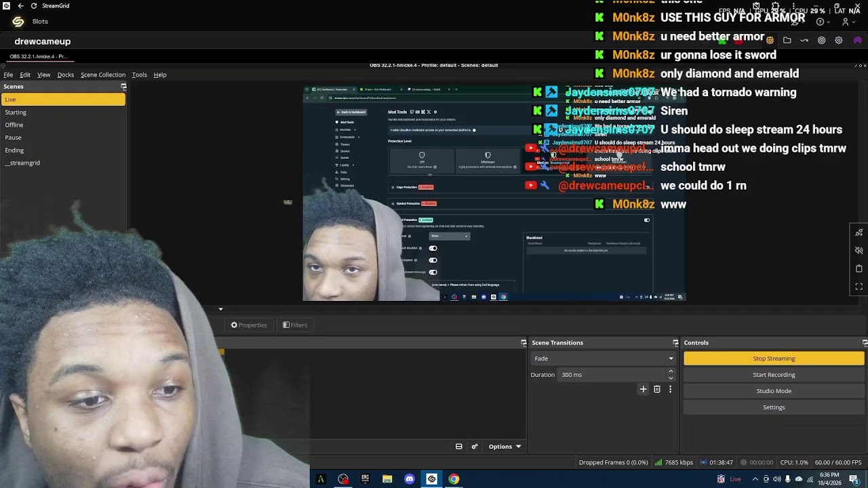The image size is (868, 488).
Task: Increase the transition Duration value
Action: click(x=671, y=371)
